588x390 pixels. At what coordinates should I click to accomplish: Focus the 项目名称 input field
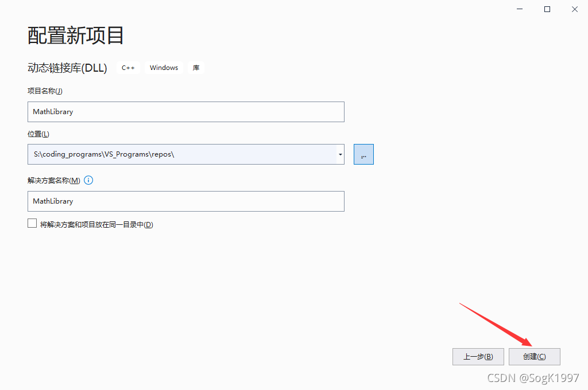186,112
